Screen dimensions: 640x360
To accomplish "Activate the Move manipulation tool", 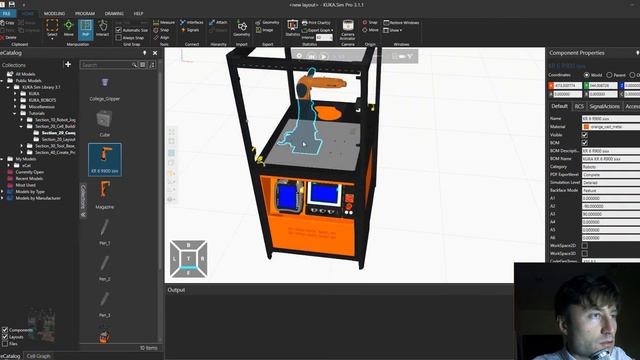I will pyautogui.click(x=69, y=28).
